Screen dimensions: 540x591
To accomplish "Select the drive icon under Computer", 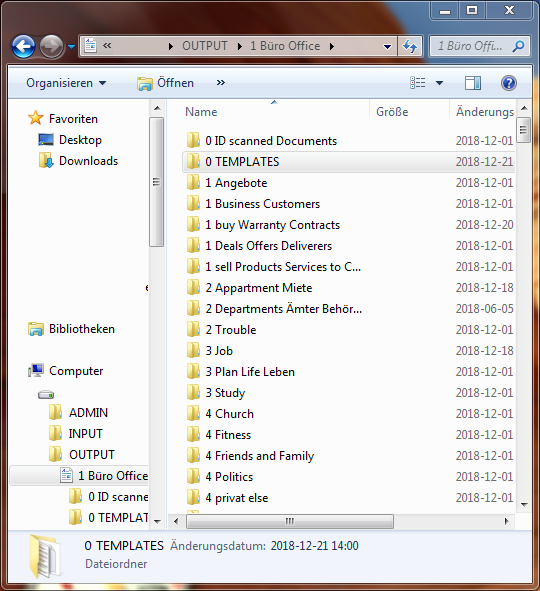I will pyautogui.click(x=46, y=395).
